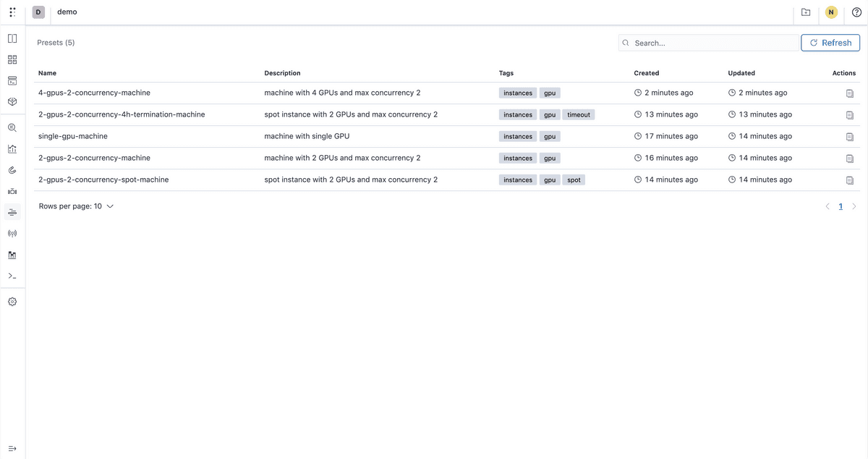868x459 pixels.
Task: Click gpu tag on 4-gpus-2-concurrency-machine row
Action: point(550,93)
